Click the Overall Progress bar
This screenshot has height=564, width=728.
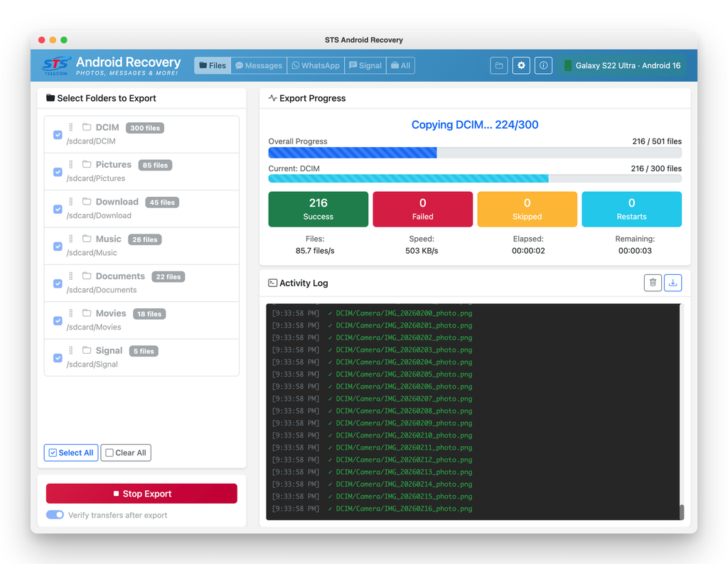point(475,153)
